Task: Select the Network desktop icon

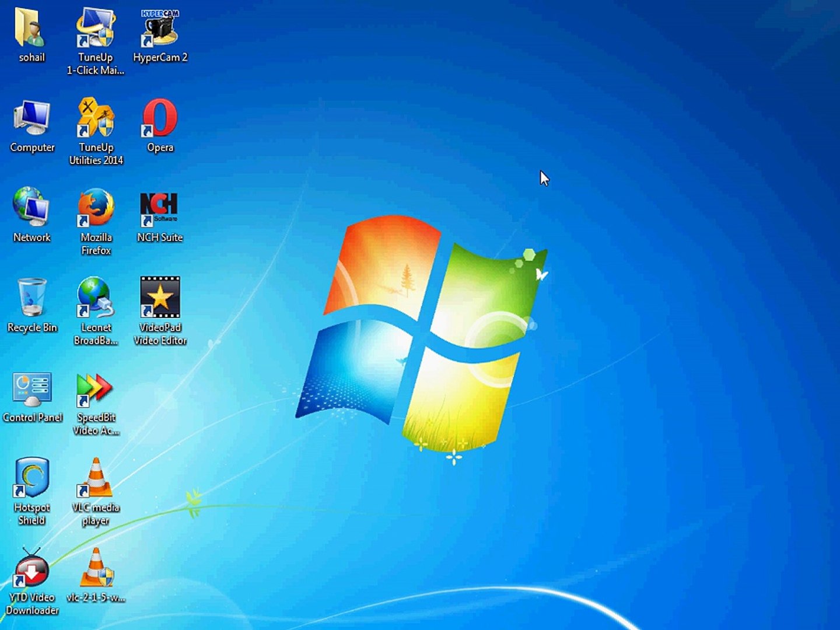Action: pos(32,208)
